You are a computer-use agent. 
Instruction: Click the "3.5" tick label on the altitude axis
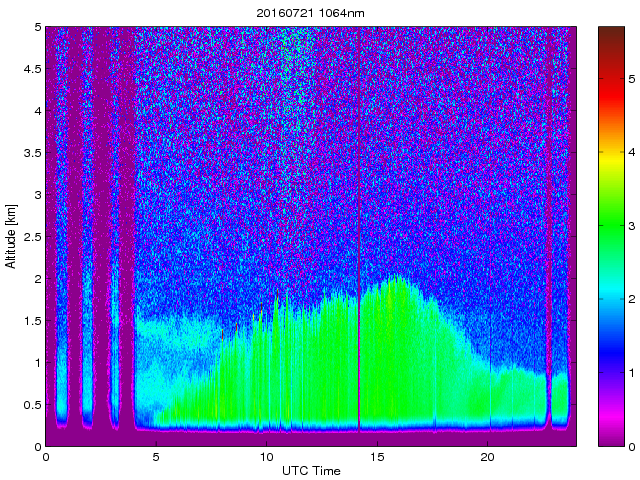30,153
